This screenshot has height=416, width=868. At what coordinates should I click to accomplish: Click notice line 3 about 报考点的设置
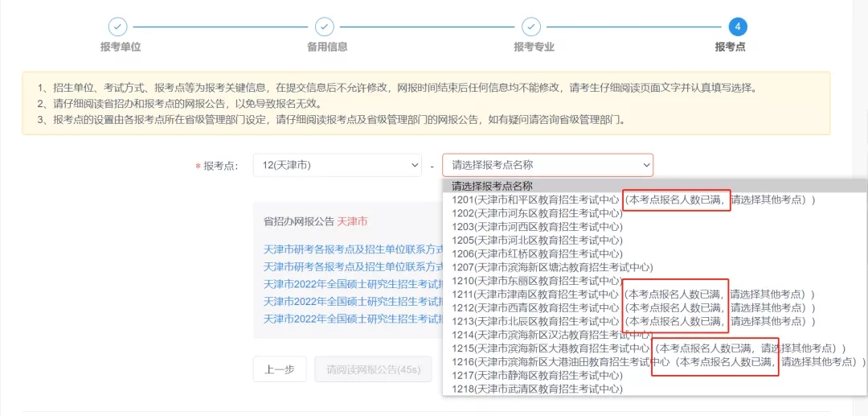click(332, 120)
